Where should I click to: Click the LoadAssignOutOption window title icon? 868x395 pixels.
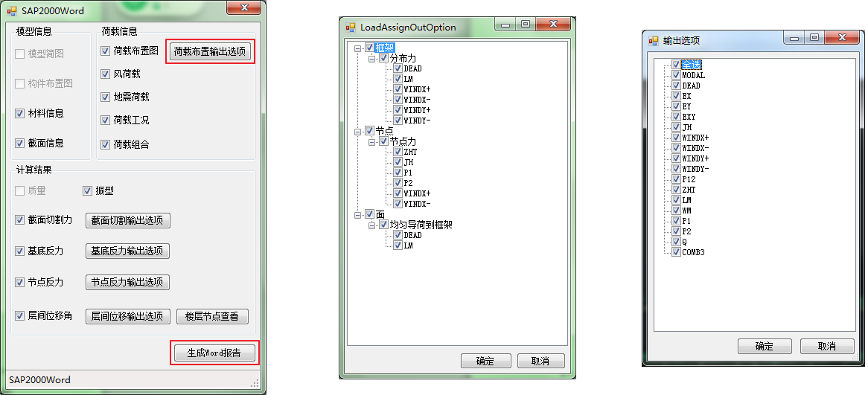point(351,28)
